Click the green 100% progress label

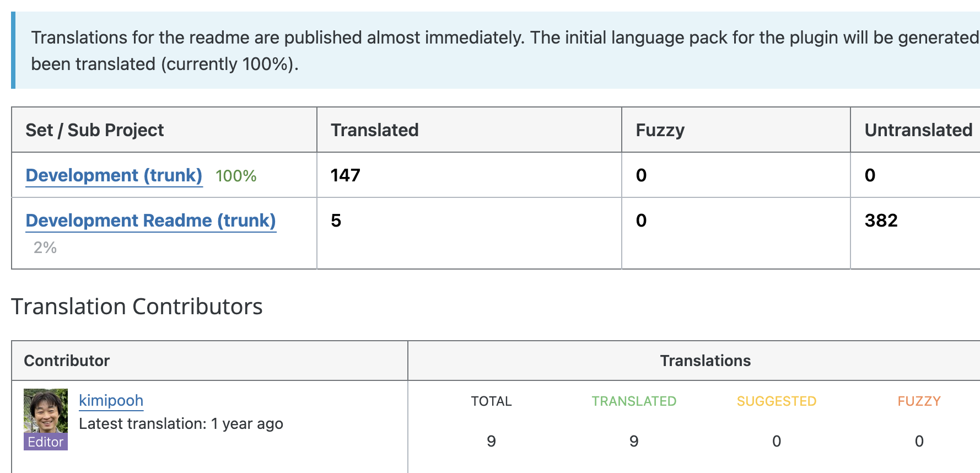[236, 176]
